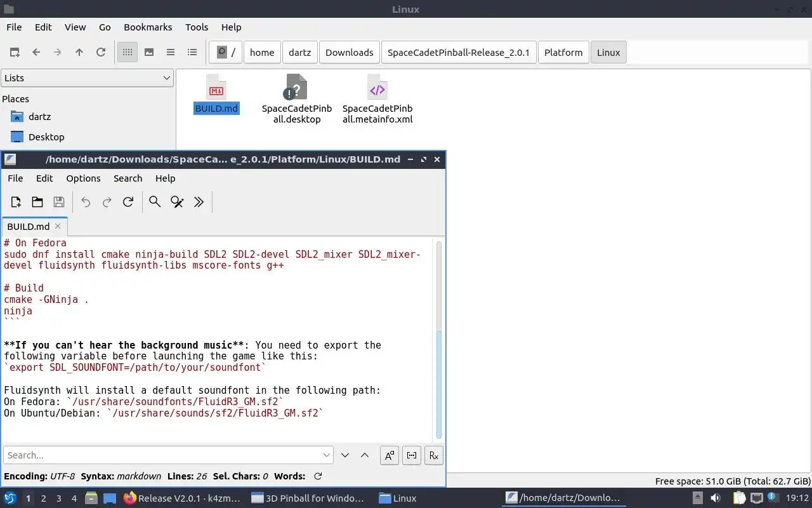Navigate to home path segment
812x508 pixels.
262,52
